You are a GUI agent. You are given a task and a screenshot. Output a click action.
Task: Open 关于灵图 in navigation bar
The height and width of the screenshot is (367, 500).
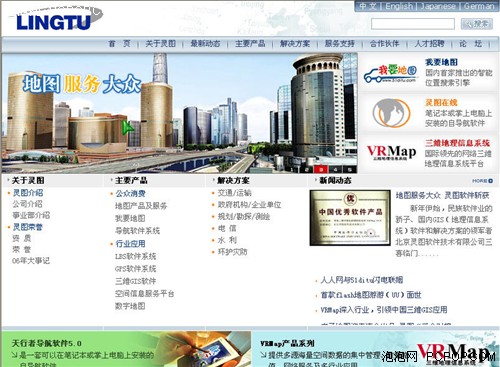click(x=161, y=44)
